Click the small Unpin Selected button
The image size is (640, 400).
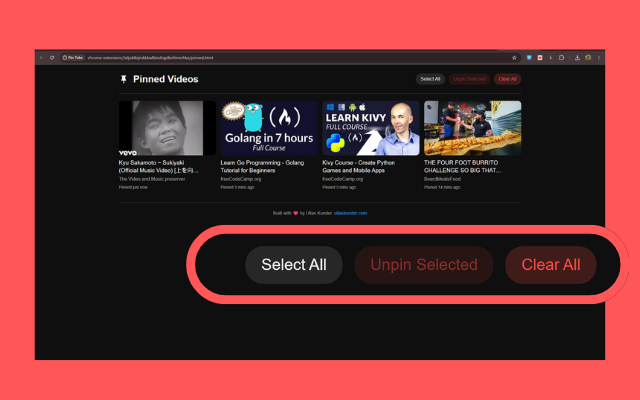[469, 79]
